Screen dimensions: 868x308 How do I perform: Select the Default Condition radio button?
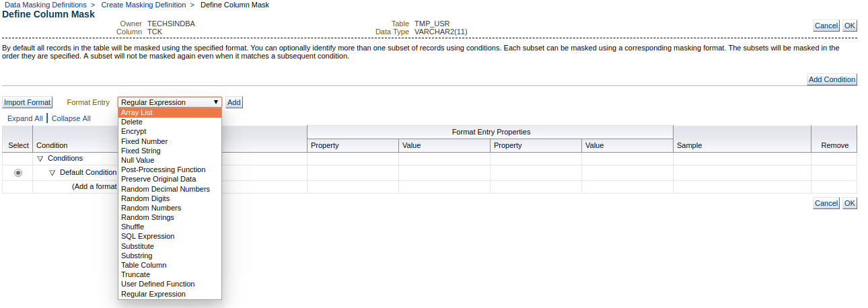tap(17, 173)
